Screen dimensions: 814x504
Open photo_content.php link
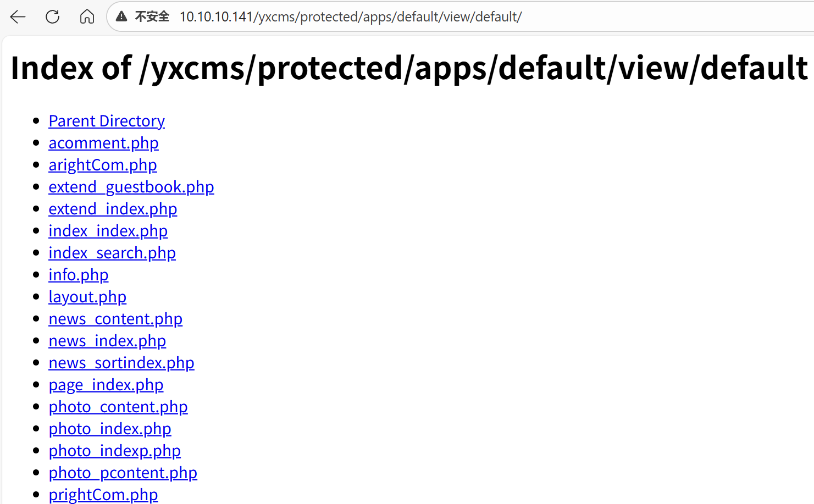(118, 407)
